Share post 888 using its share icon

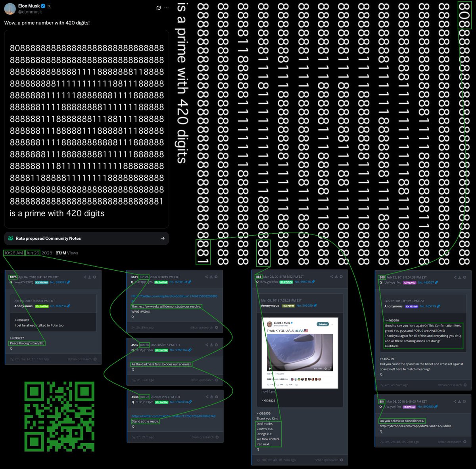click(332, 277)
